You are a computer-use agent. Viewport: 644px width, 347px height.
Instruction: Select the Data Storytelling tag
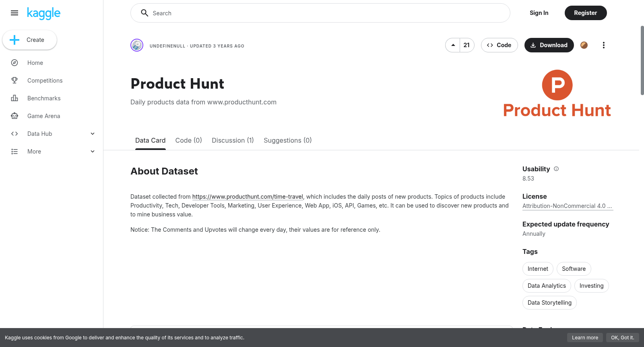pos(549,303)
